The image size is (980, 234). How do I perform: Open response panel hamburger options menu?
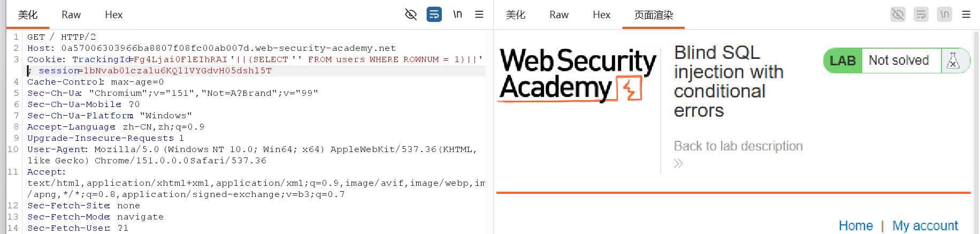tap(966, 14)
